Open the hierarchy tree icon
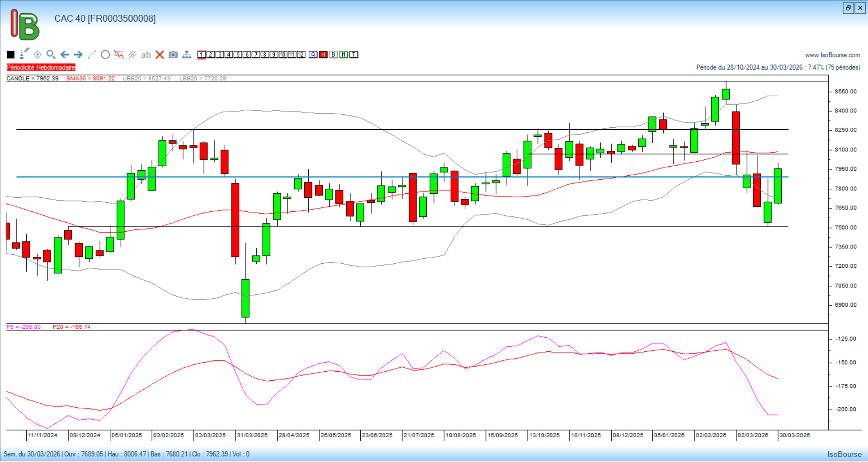Image resolution: width=868 pixels, height=462 pixels. click(187, 55)
